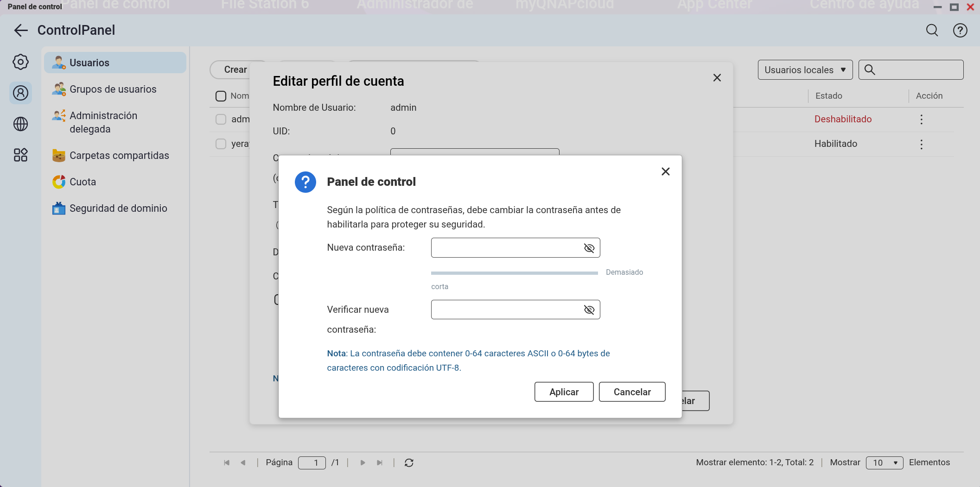This screenshot has height=487, width=980.
Task: Open the items-per-page dropdown showing 10
Action: click(884, 463)
